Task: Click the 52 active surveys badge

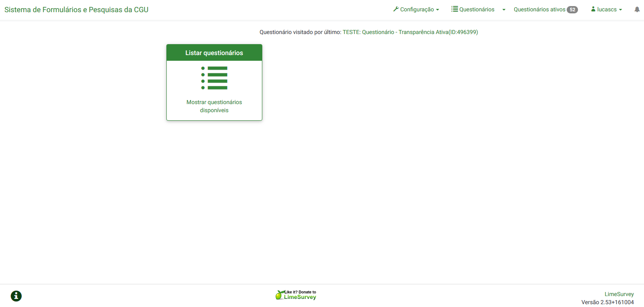Action: click(x=572, y=10)
